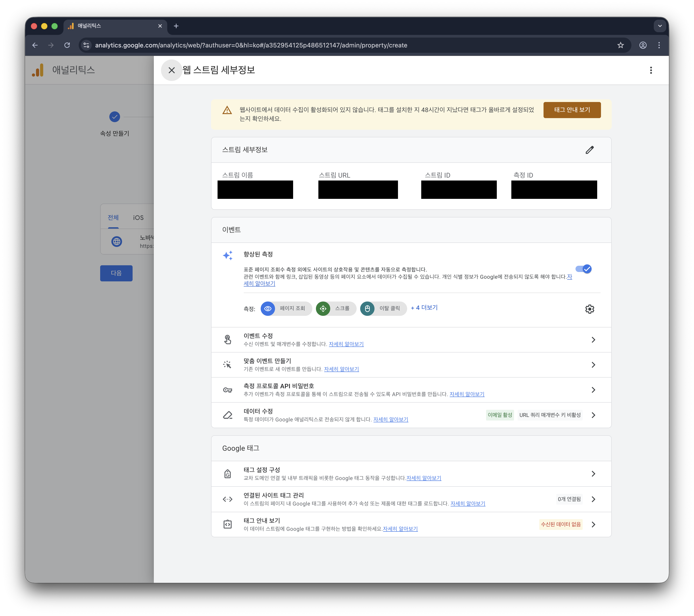The image size is (694, 616).
Task: Click the page view eye icon chip
Action: (x=268, y=309)
